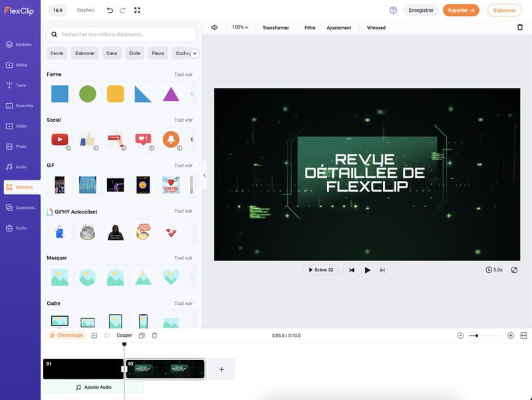The width and height of the screenshot is (532, 400).
Task: Select the S'abonner tag chip
Action: tap(84, 53)
